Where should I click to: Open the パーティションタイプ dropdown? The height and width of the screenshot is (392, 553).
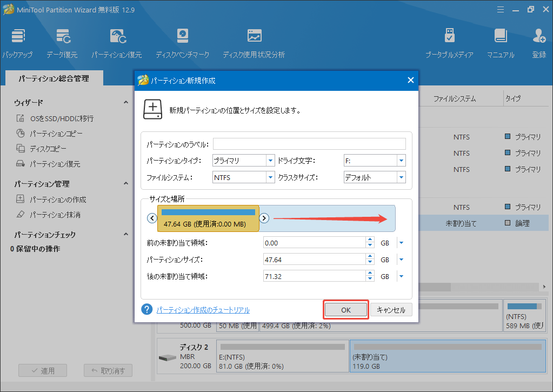coord(270,161)
